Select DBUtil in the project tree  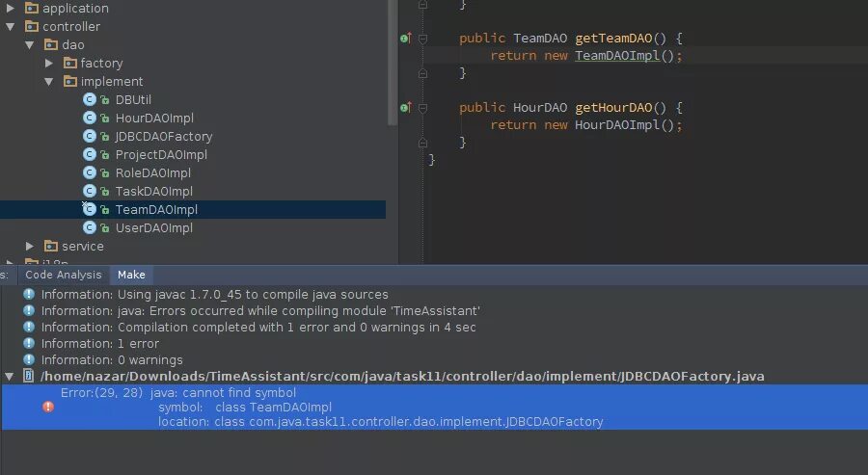pyautogui.click(x=133, y=99)
